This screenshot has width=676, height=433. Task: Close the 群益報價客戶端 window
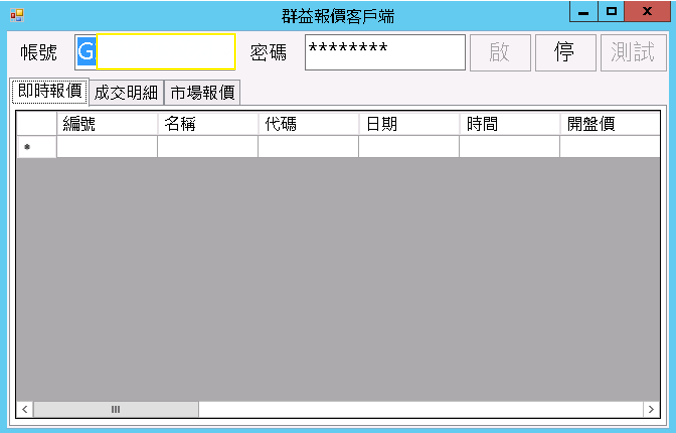click(647, 12)
